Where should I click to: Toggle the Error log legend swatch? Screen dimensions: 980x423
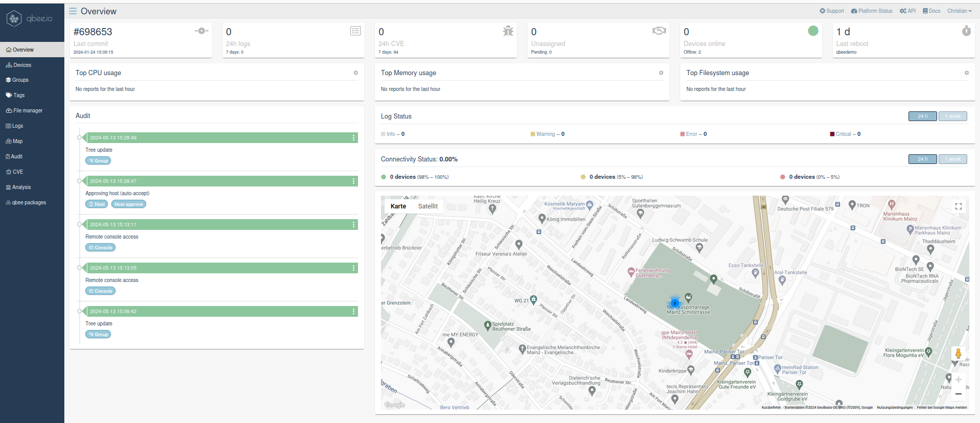tap(682, 134)
